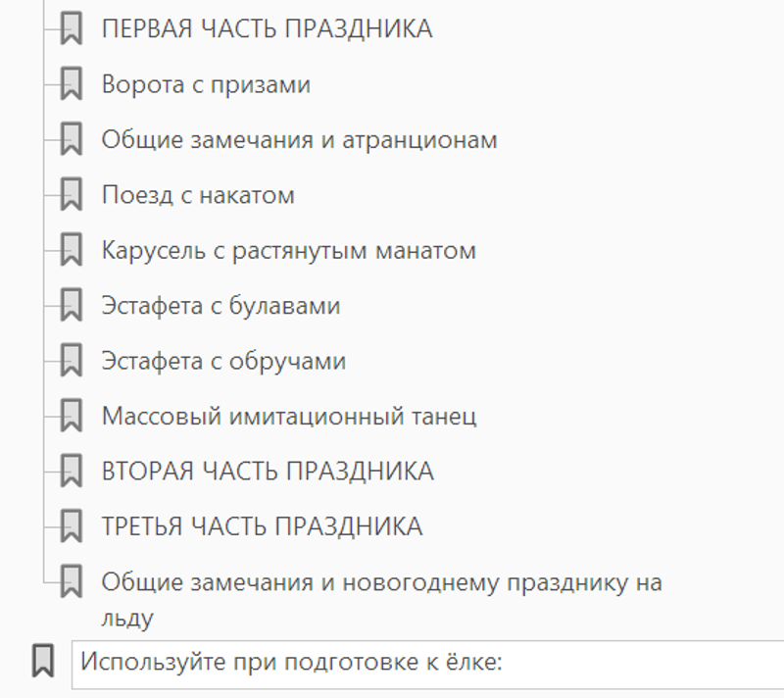This screenshot has width=784, height=698.
Task: Open Карусель с растянутым манатом bookmark
Action: click(288, 251)
